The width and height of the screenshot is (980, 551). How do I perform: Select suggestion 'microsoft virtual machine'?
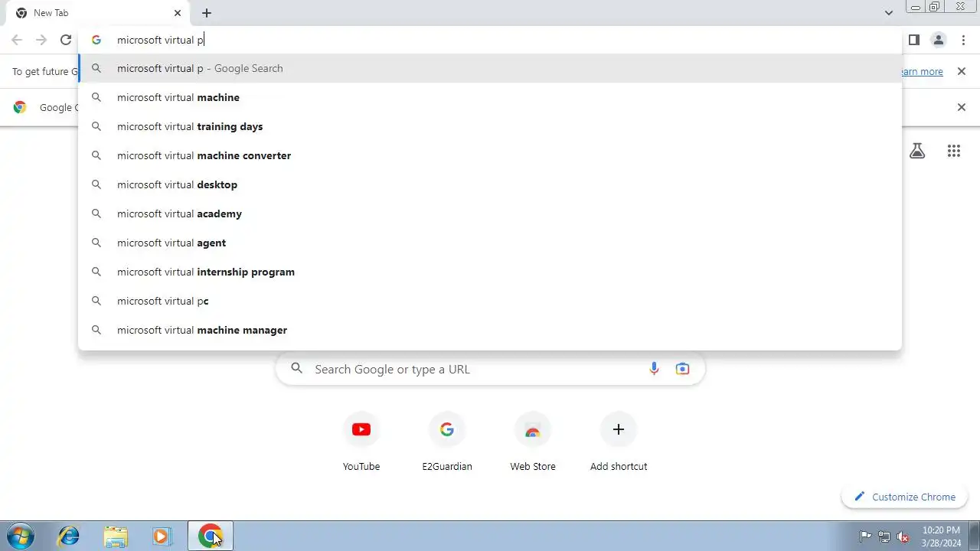pos(490,97)
